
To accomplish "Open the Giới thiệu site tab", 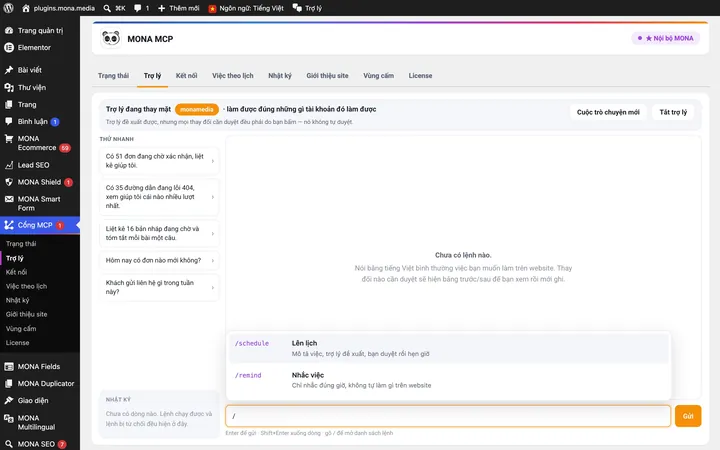I will pos(327,76).
